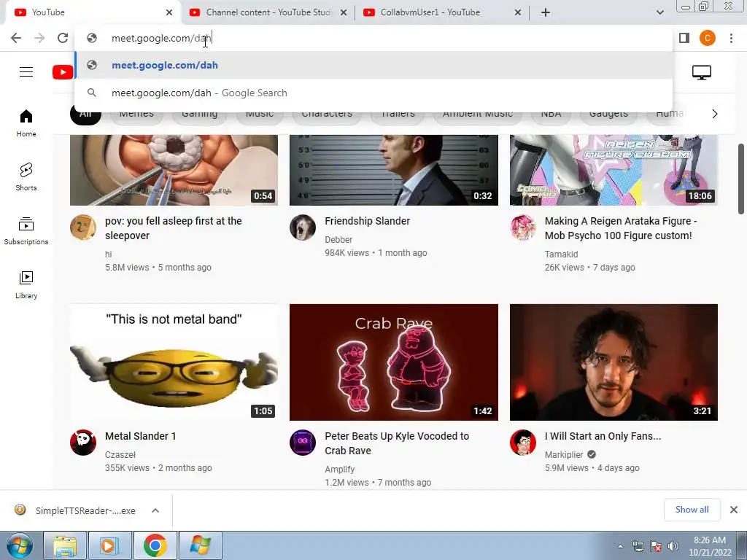This screenshot has width=747, height=560.
Task: Click the page vertical scrollbar thumb
Action: tap(741, 179)
